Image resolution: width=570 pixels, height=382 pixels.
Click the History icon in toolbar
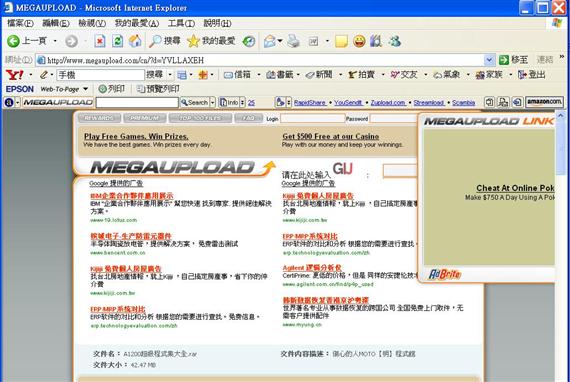(249, 41)
